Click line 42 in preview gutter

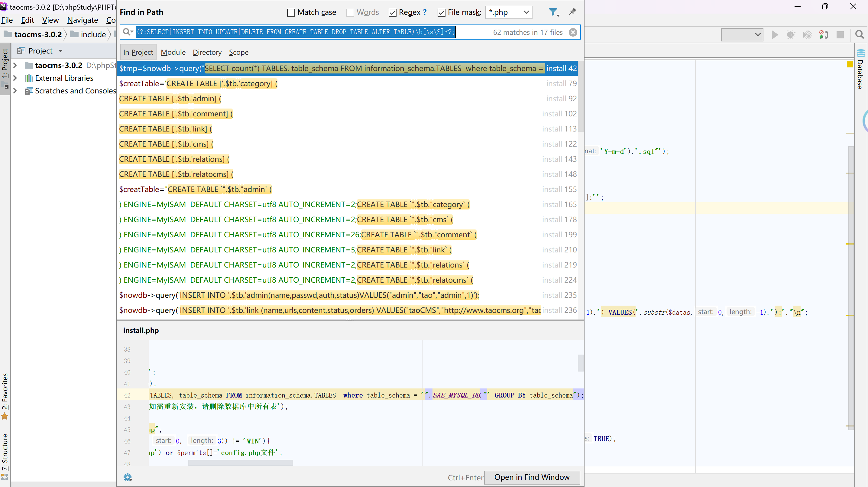pos(127,395)
